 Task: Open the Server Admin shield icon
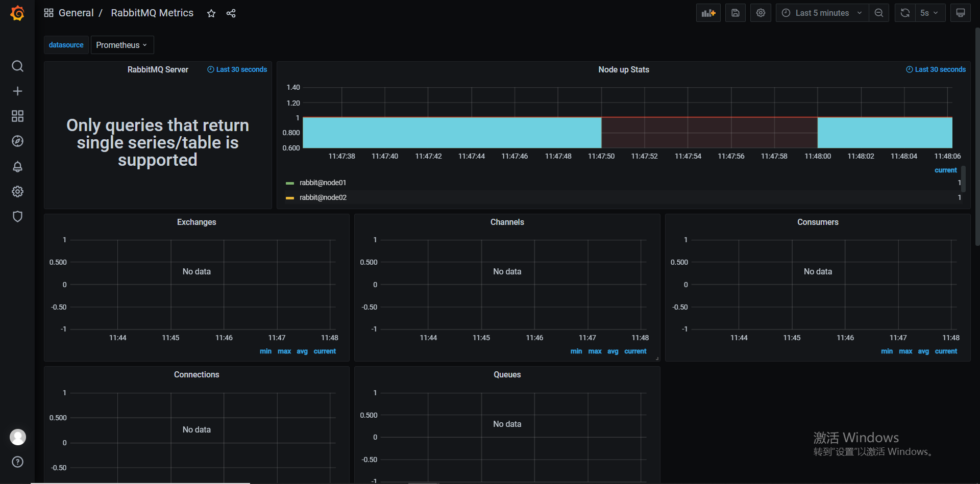(x=18, y=217)
